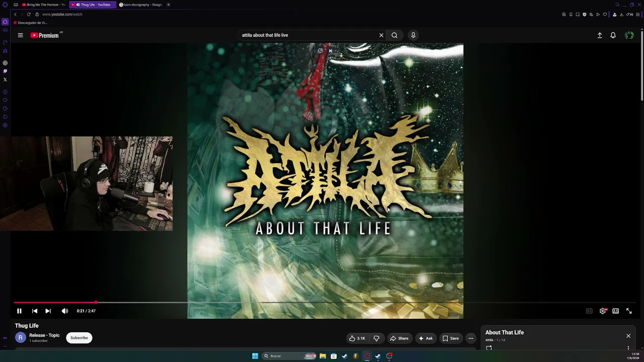Enter fullscreen mode in the player
The height and width of the screenshot is (362, 644).
629,311
